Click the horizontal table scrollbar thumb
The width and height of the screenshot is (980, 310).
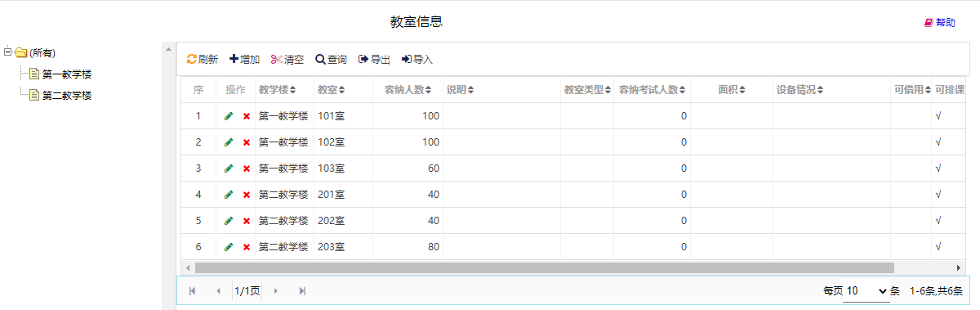pos(545,267)
